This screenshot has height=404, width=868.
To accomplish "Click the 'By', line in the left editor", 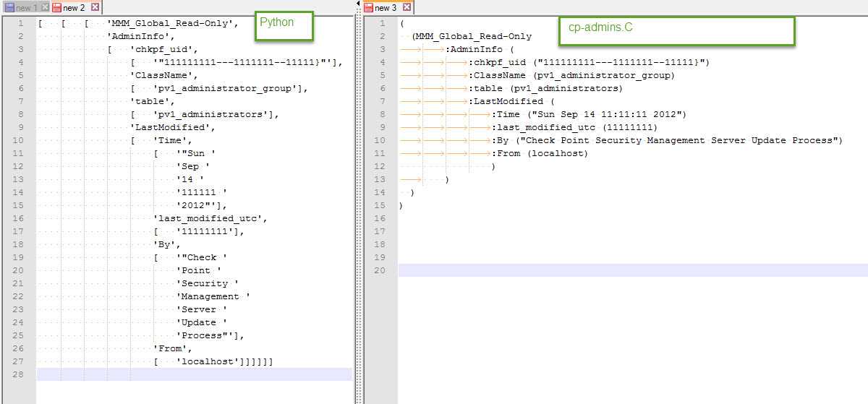I will (167, 244).
